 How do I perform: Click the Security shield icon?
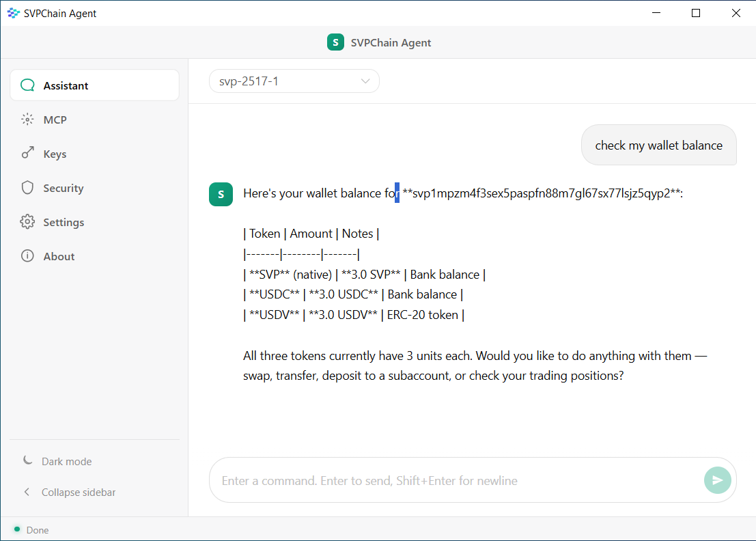click(27, 188)
